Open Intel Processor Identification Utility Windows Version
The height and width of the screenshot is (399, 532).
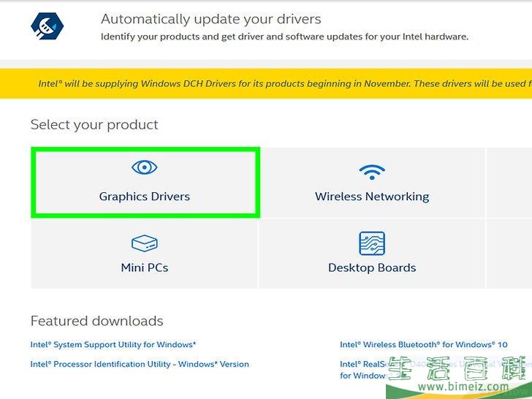140,365
